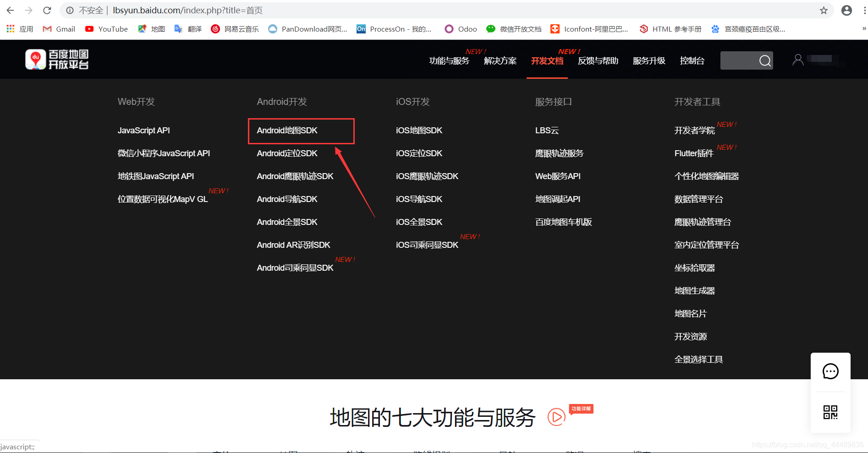868x453 pixels.
Task: Open the QR code widget
Action: tap(830, 412)
